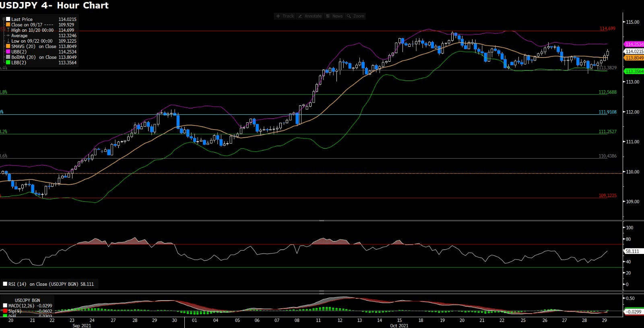Click the 111.9108 Fibonacci level label
The width and height of the screenshot is (644, 328).
pos(607,112)
